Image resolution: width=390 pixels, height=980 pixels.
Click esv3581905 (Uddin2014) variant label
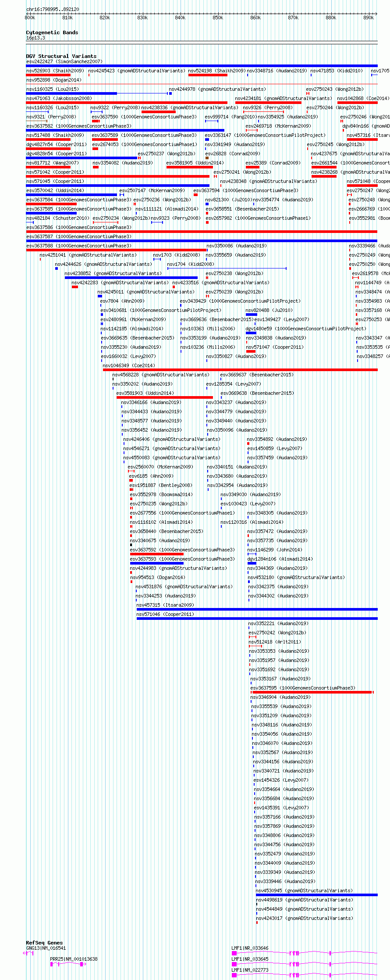point(195,163)
